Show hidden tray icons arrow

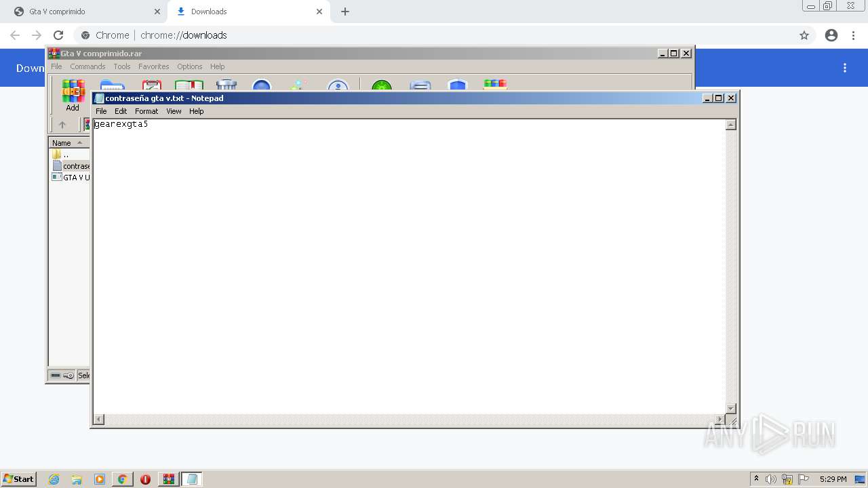pyautogui.click(x=756, y=479)
